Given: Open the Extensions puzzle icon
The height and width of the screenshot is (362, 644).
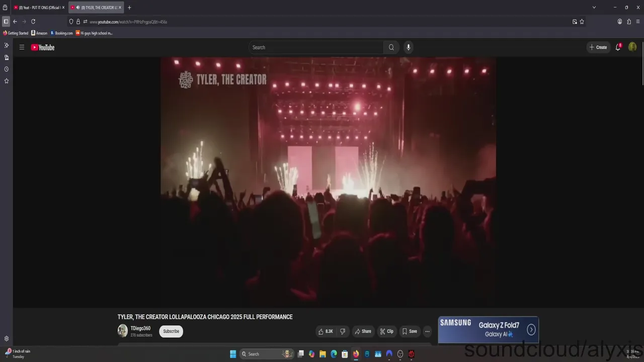Looking at the screenshot, I should click(x=629, y=22).
